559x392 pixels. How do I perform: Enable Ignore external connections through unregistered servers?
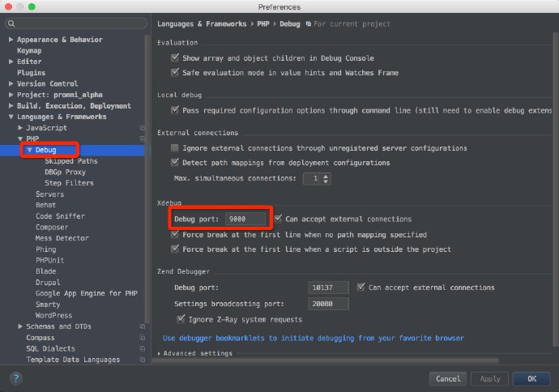pyautogui.click(x=175, y=148)
